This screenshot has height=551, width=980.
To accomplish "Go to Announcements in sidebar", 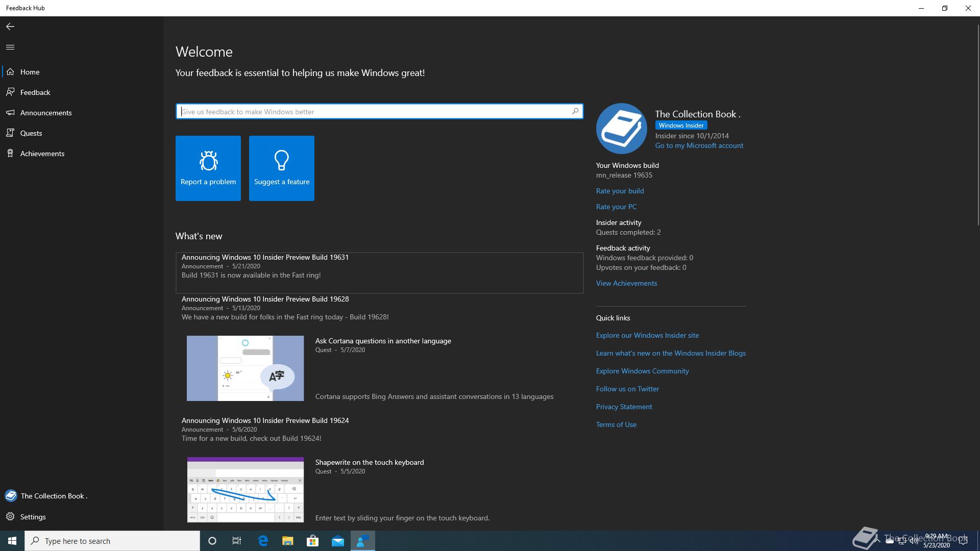I will point(82,113).
